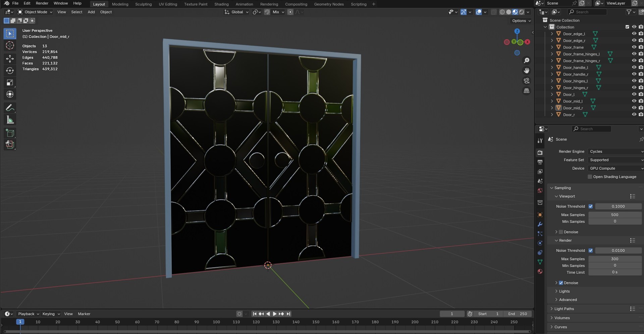This screenshot has height=334, width=644.
Task: Select the Move tool
Action: click(x=10, y=59)
